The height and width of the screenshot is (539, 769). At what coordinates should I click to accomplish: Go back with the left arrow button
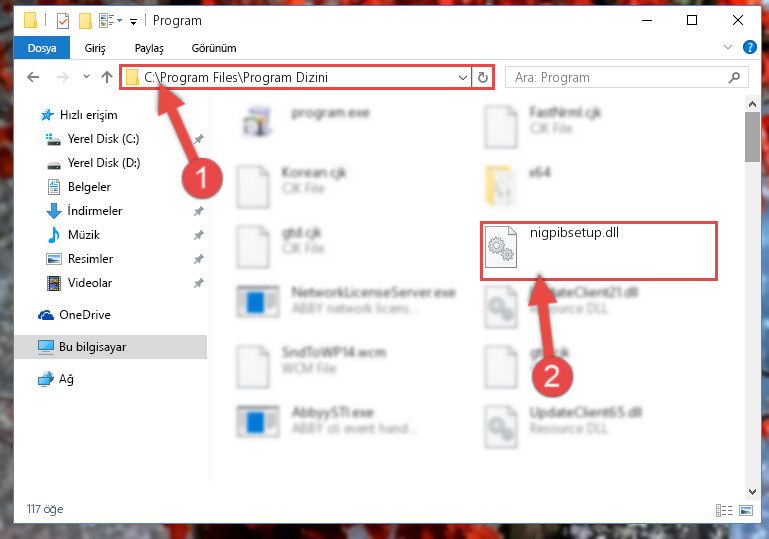pos(33,77)
